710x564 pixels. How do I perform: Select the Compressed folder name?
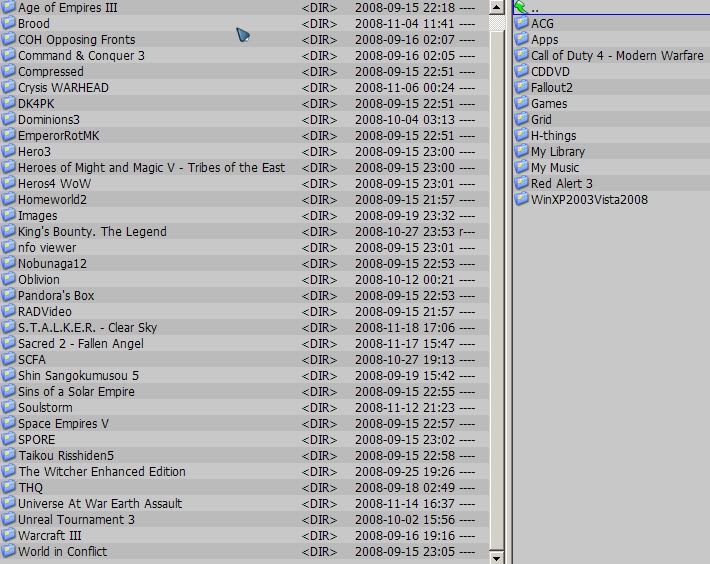tap(51, 72)
